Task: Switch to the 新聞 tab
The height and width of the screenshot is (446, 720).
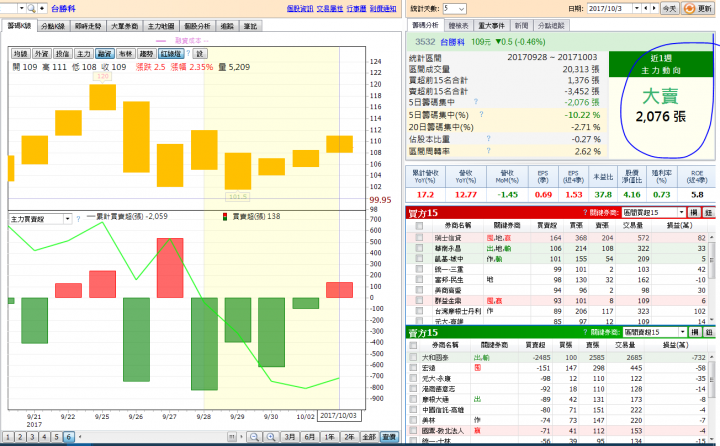Action: [521, 26]
